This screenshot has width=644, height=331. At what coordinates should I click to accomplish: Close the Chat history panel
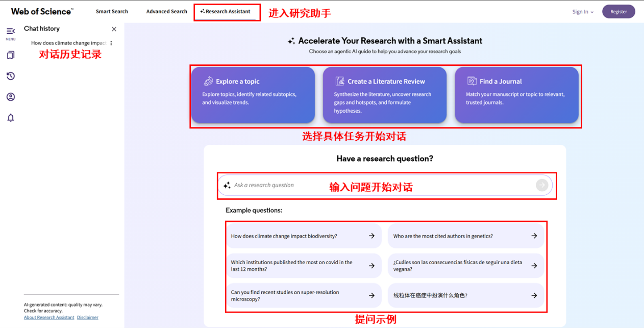click(114, 29)
